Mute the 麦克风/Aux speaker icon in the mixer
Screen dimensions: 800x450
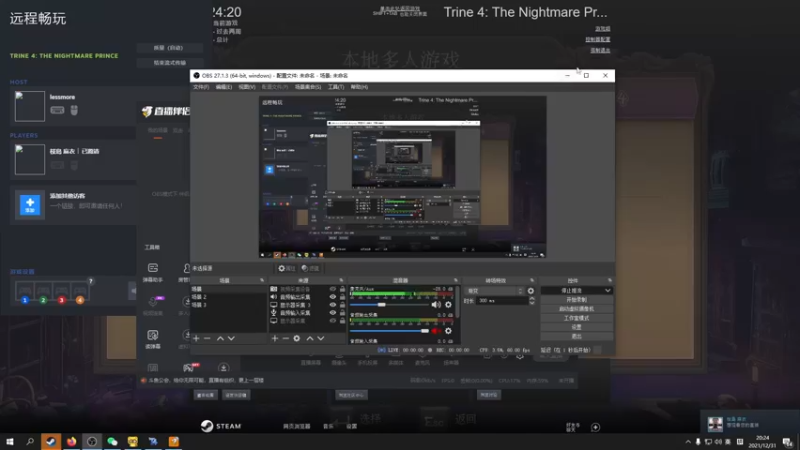click(436, 305)
